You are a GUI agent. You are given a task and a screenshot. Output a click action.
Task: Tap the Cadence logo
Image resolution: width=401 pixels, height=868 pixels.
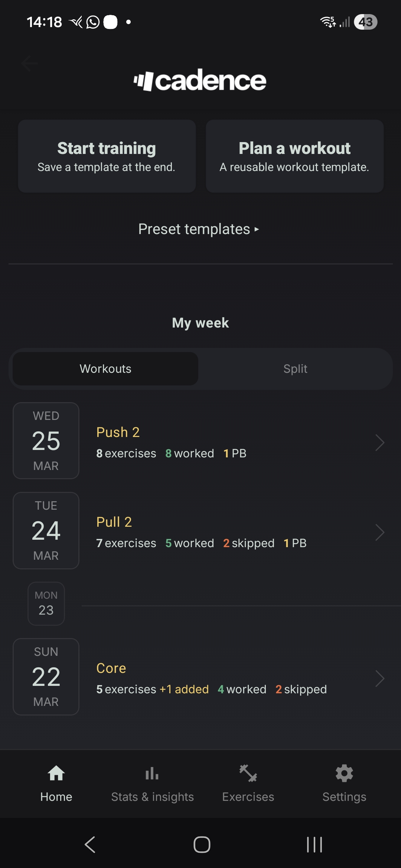tap(199, 81)
